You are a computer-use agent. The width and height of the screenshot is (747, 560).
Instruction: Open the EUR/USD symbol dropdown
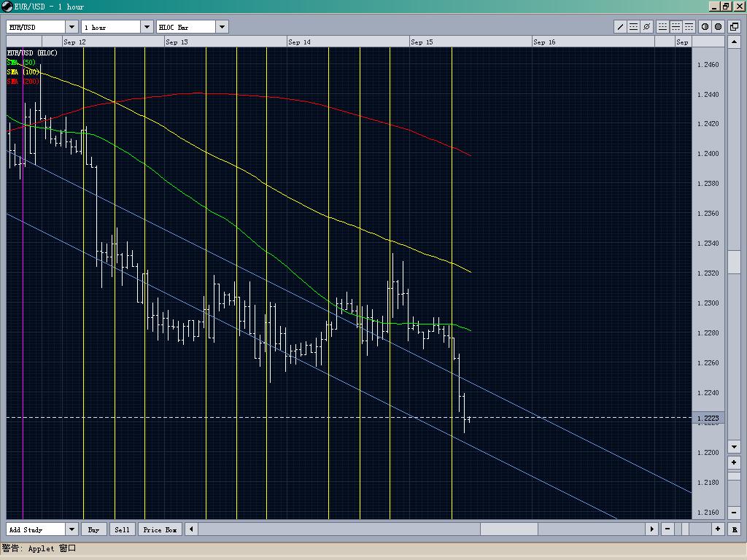coord(70,26)
